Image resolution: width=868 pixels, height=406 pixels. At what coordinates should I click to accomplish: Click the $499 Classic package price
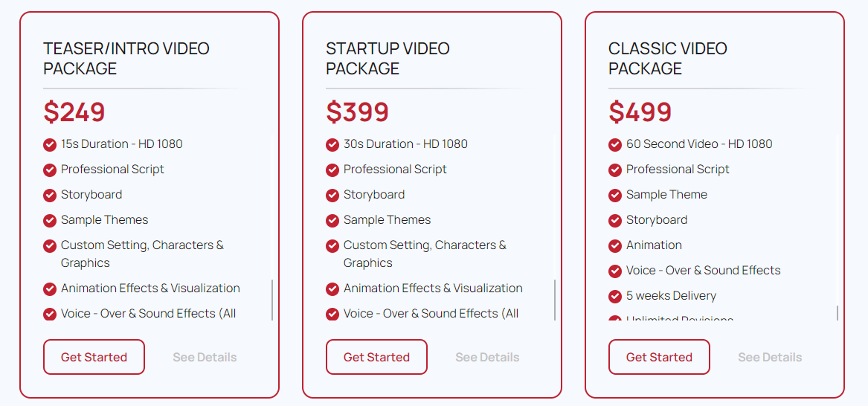point(640,112)
